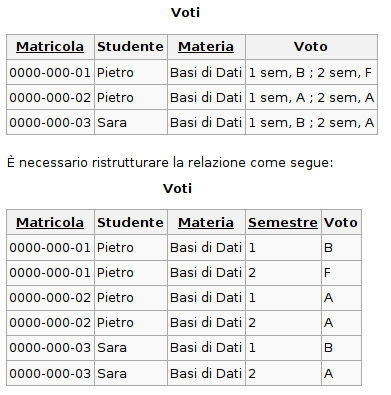The width and height of the screenshot is (391, 395).
Task: Select the 'F' grade cell in the second table
Action: coord(342,273)
